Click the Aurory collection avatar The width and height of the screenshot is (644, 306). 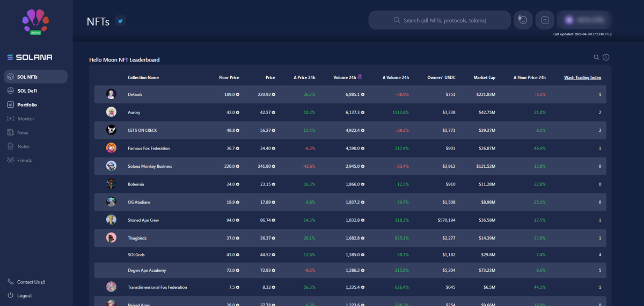(111, 112)
